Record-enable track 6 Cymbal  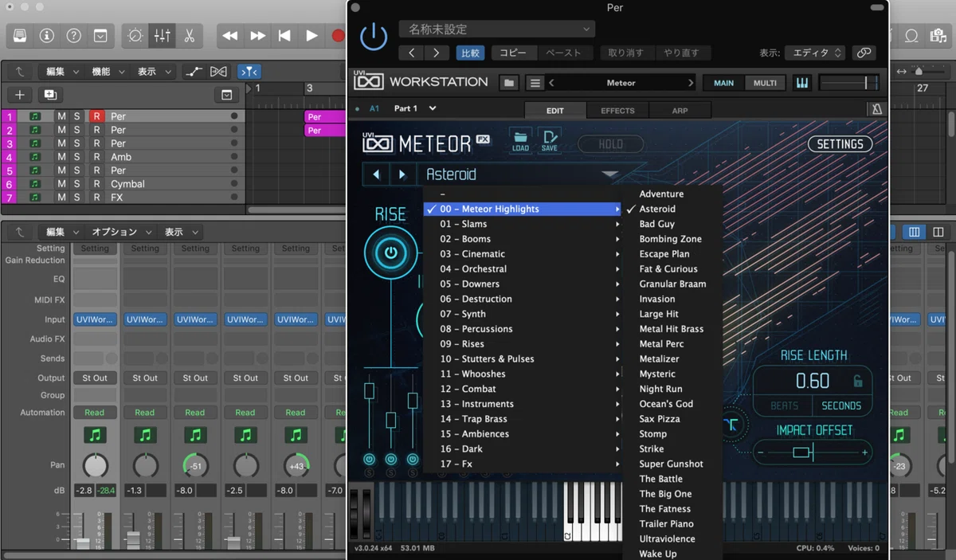coord(97,184)
